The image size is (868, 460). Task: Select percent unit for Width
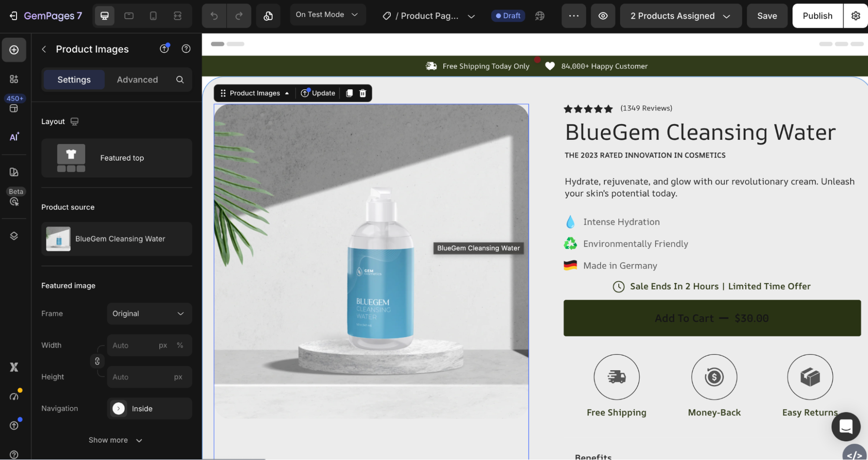[180, 345]
